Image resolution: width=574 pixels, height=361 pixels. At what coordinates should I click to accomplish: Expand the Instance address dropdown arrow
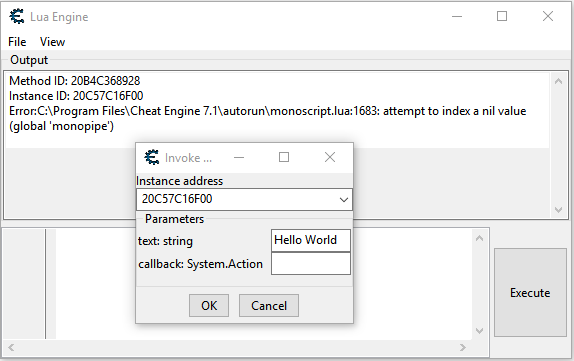(343, 200)
